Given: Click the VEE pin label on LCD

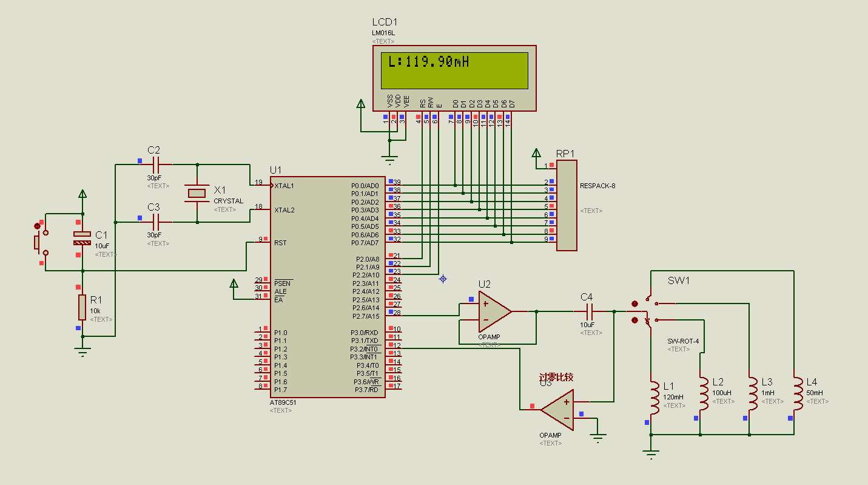Looking at the screenshot, I should 406,101.
